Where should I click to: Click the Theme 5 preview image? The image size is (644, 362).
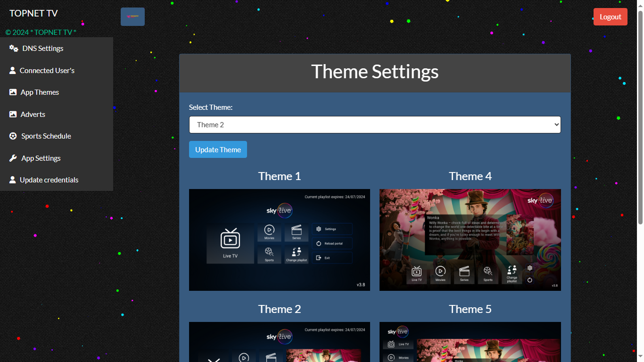point(470,342)
